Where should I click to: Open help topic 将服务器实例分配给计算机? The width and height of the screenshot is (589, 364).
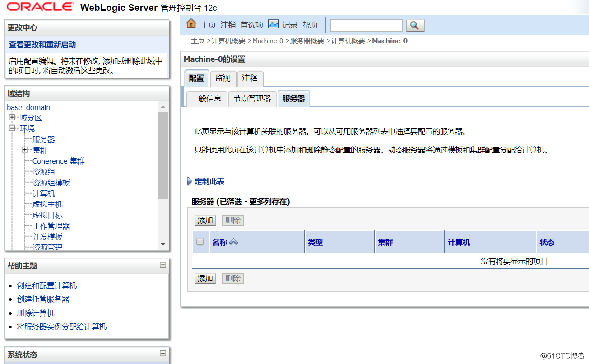62,327
